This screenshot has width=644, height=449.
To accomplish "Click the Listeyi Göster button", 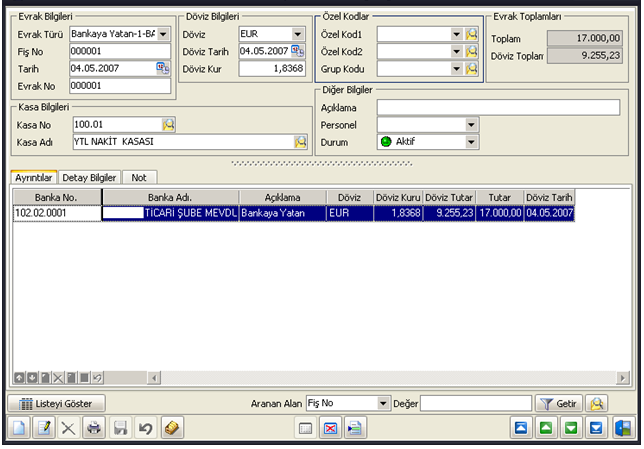I will click(x=56, y=403).
